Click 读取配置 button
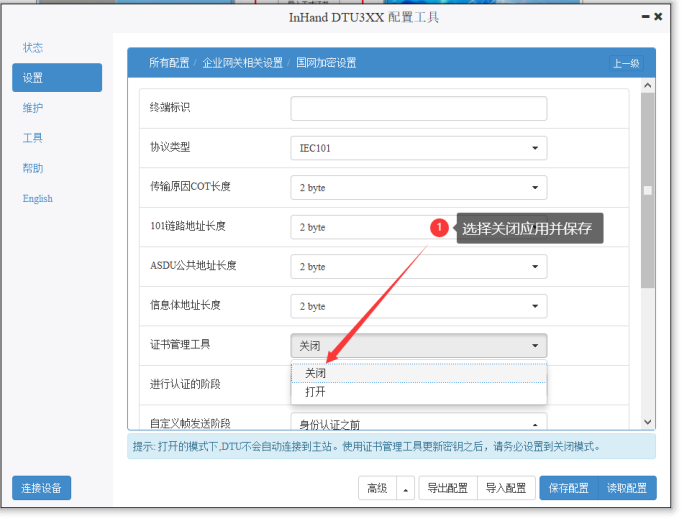 (x=627, y=488)
